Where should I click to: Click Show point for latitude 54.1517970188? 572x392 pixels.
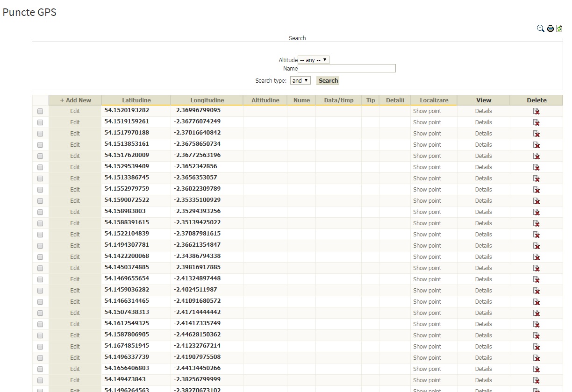427,134
